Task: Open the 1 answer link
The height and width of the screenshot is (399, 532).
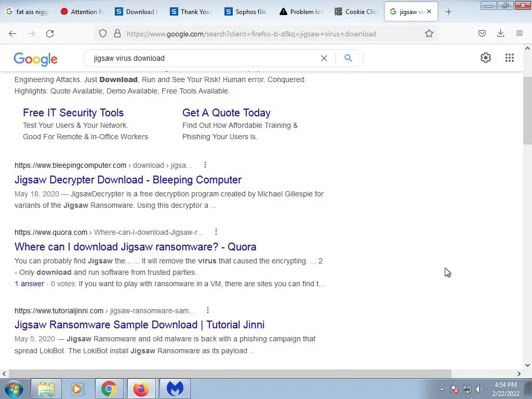Action: point(29,284)
